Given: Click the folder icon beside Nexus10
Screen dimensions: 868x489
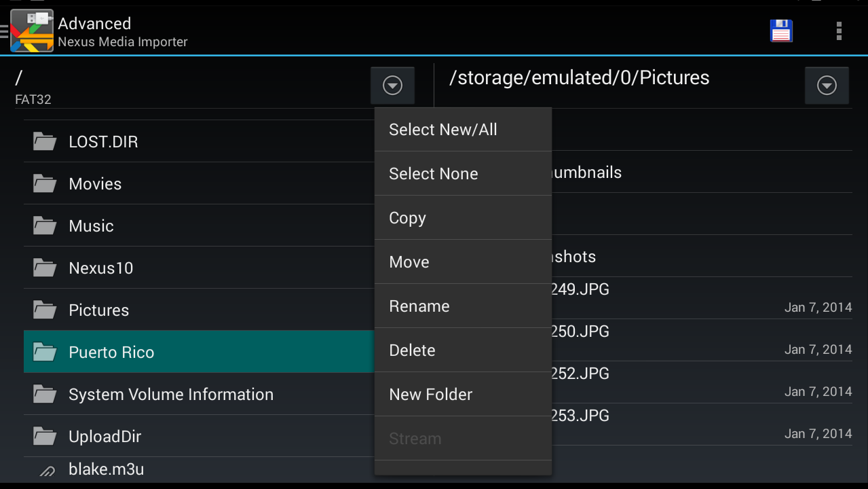Looking at the screenshot, I should 45,268.
